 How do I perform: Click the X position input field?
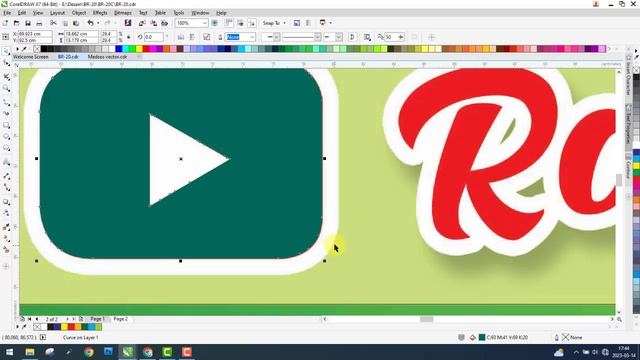click(35, 34)
